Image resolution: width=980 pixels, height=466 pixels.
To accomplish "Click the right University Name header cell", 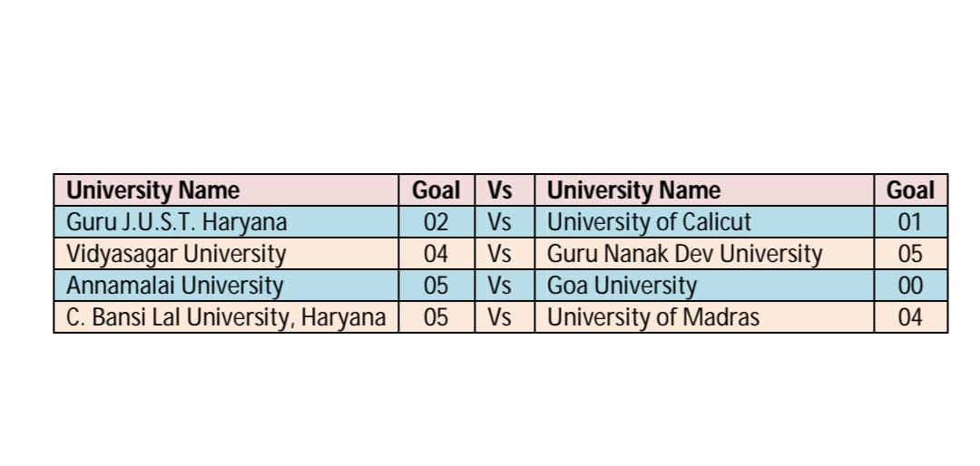I will [x=704, y=189].
